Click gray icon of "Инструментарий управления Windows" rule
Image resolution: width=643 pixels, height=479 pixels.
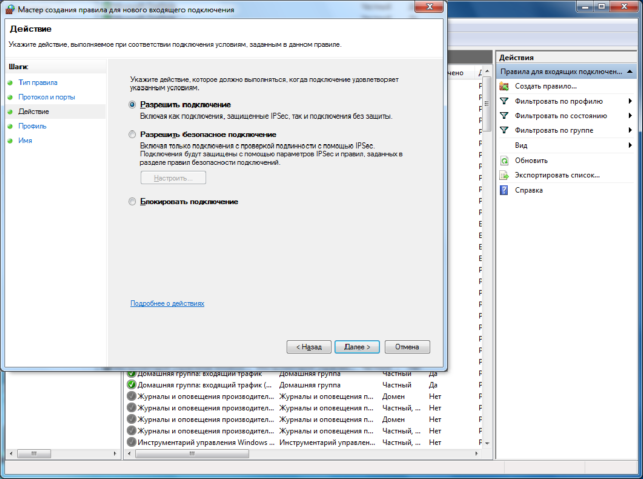[131, 442]
